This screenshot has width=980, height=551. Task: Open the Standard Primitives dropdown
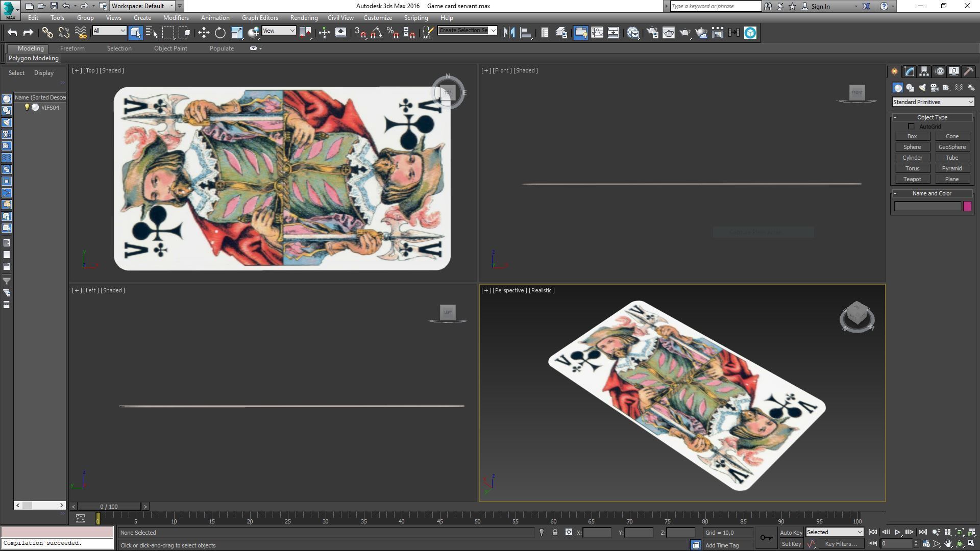[933, 102]
